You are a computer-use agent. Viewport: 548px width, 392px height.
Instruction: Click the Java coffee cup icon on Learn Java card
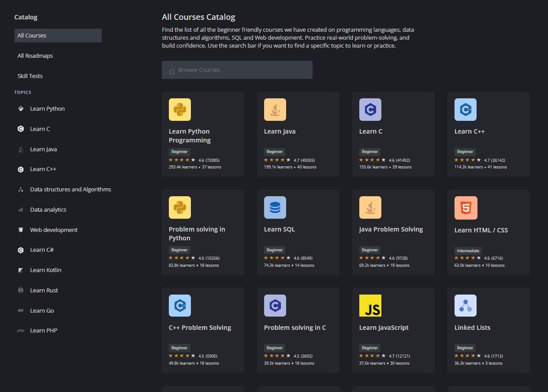coord(275,109)
